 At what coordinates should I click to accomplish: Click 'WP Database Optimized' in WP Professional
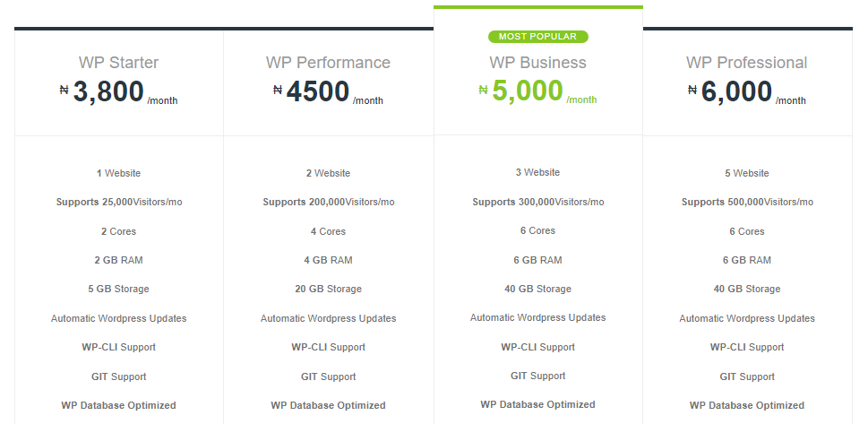click(746, 405)
